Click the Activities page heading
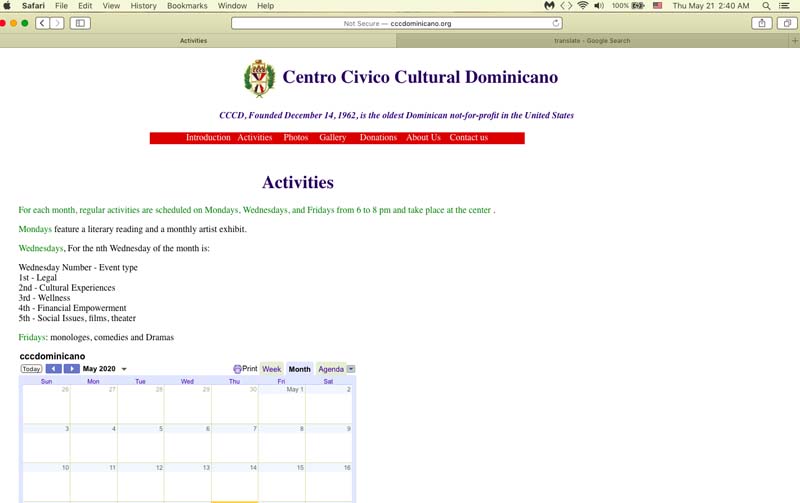 pos(298,182)
